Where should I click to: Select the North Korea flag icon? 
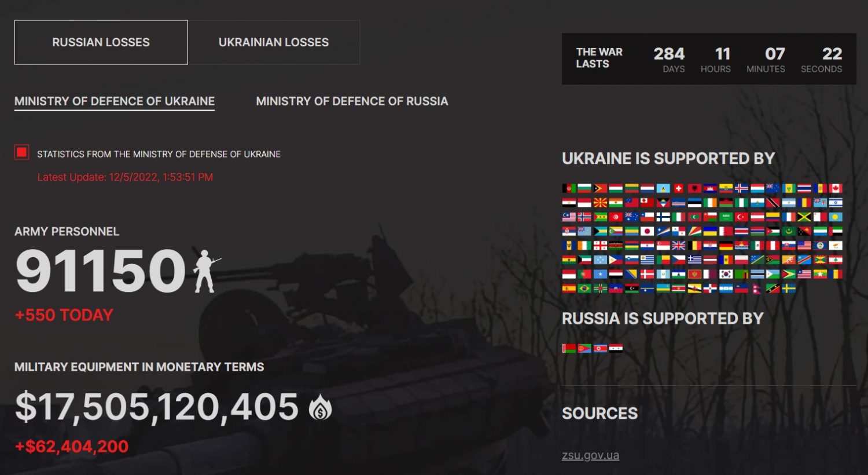(x=600, y=348)
